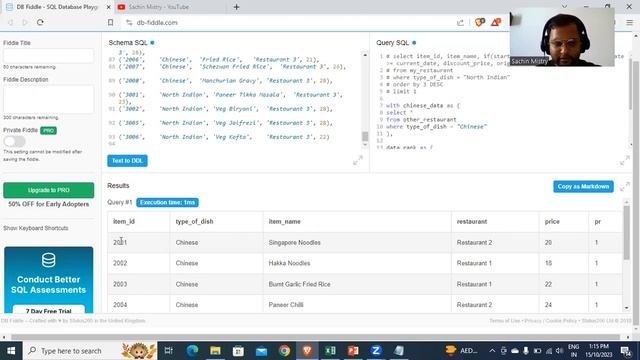
Task: Click Schema SQL scrollbar up arrow
Action: tap(365, 55)
